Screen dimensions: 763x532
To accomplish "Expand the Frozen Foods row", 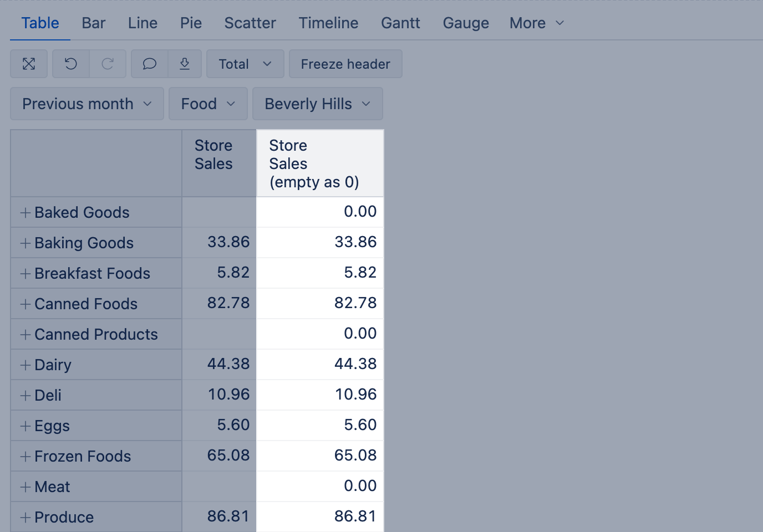I will (26, 457).
